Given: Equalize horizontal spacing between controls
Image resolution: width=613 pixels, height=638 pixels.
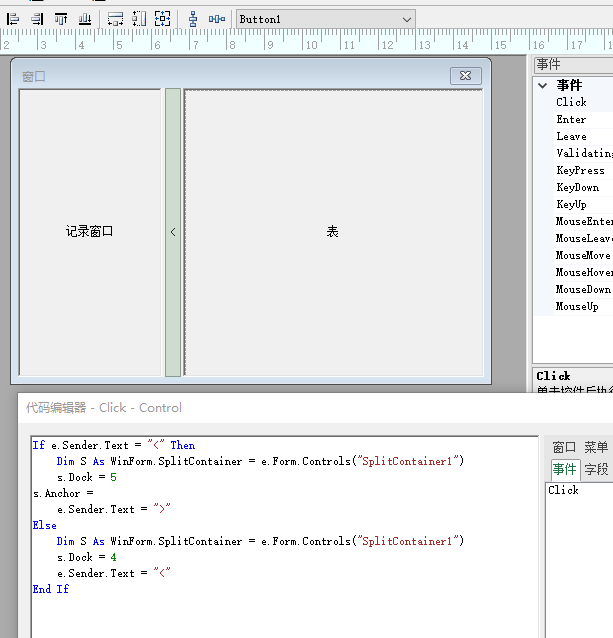Looking at the screenshot, I should click(217, 19).
